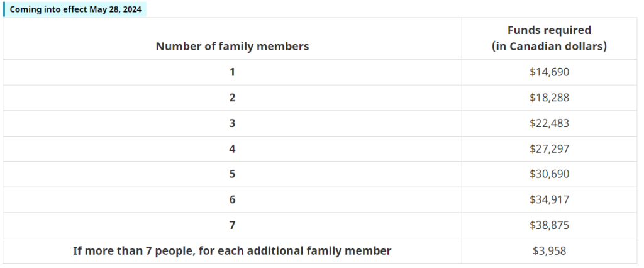Click '(in Canadian dollars)' header text
The height and width of the screenshot is (268, 644).
click(549, 47)
